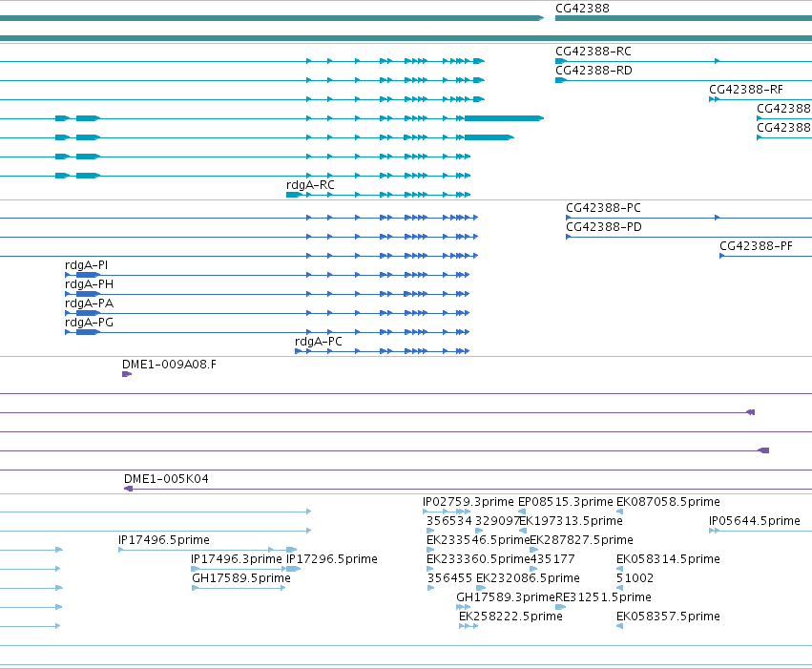Screen dimensions: 812x669
Task: Click the CG42388-RC transcript label
Action: [x=593, y=52]
